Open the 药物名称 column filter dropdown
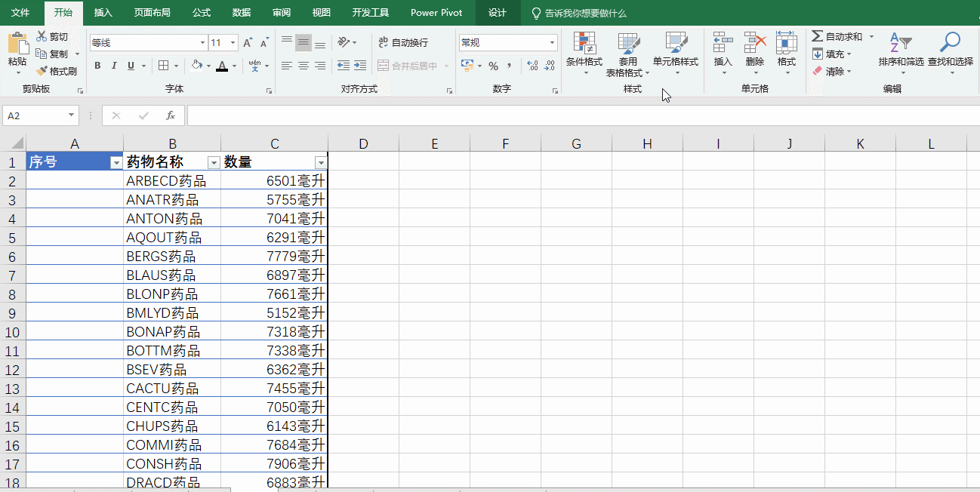Image resolution: width=980 pixels, height=492 pixels. pos(214,163)
